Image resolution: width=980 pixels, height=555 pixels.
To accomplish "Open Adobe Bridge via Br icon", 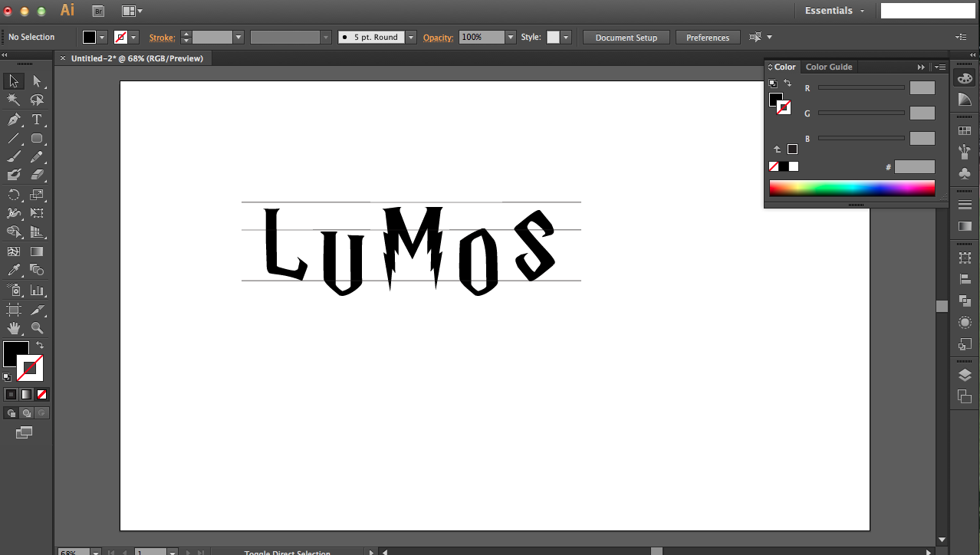I will pos(98,11).
